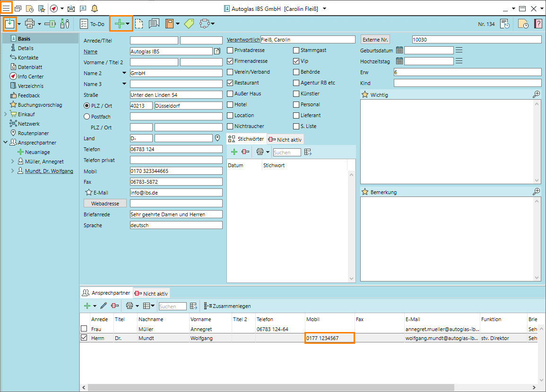The height and width of the screenshot is (392, 546).
Task: Switch to Nicht aktiv tab beside Stichwörter
Action: [285, 139]
